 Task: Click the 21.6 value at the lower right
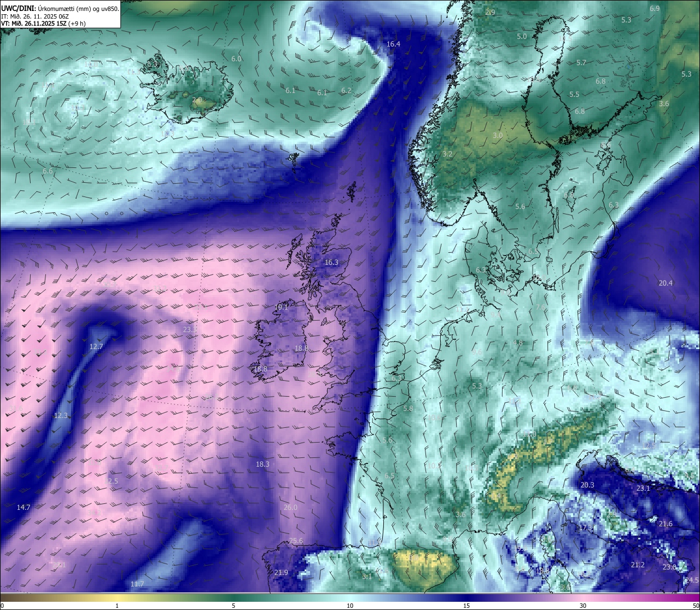(666, 524)
